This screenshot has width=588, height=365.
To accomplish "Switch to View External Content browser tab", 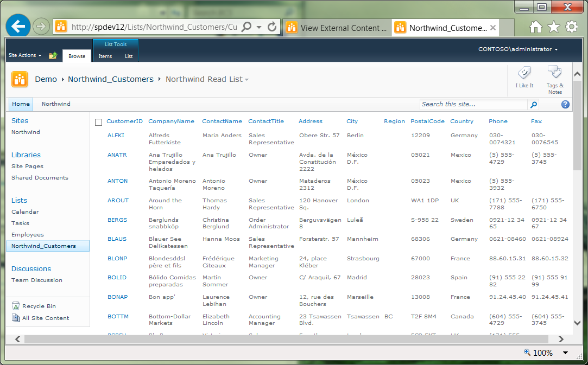I will tap(337, 28).
